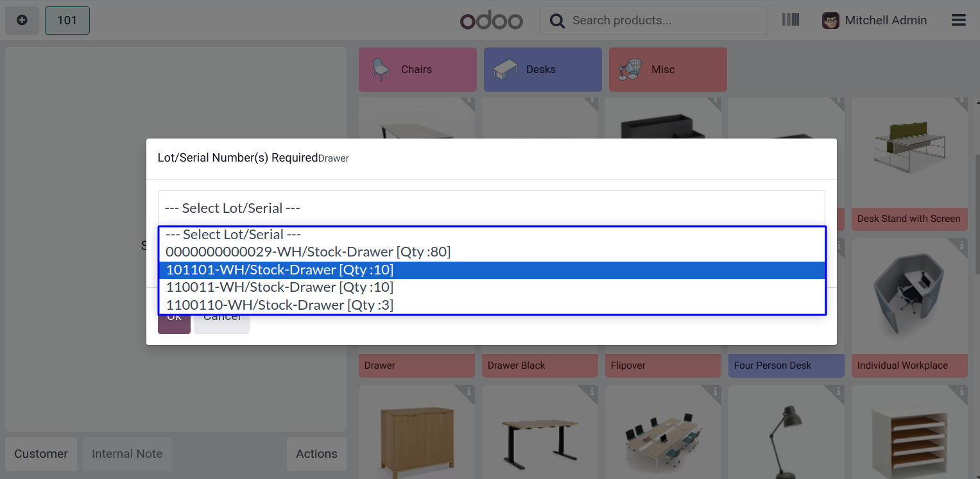The height and width of the screenshot is (479, 980).
Task: Open the Chairs category
Action: pyautogui.click(x=417, y=69)
